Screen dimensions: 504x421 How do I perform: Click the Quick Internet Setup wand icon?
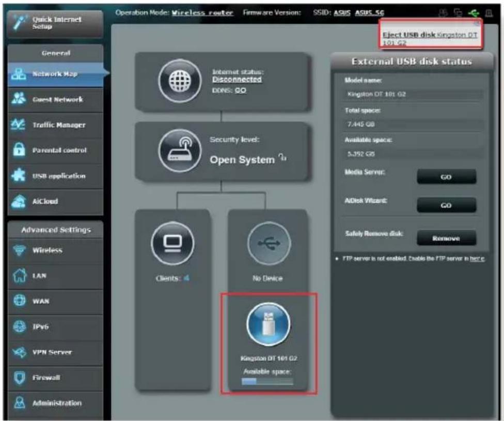click(19, 23)
